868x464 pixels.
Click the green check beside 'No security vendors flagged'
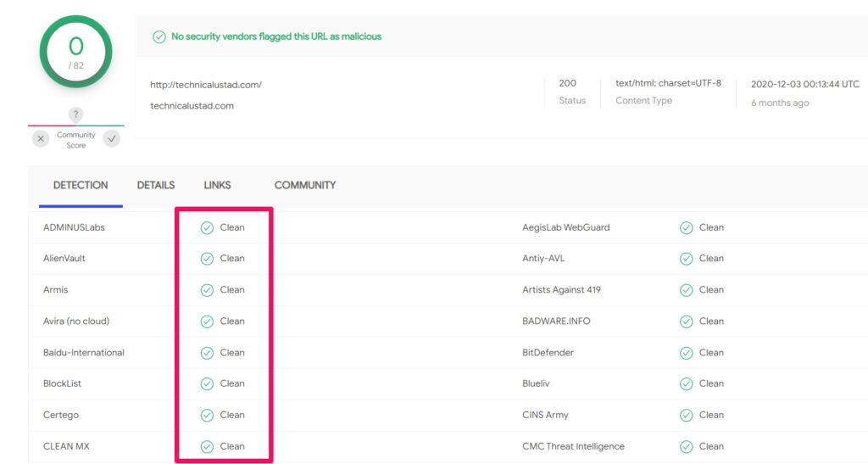[159, 37]
